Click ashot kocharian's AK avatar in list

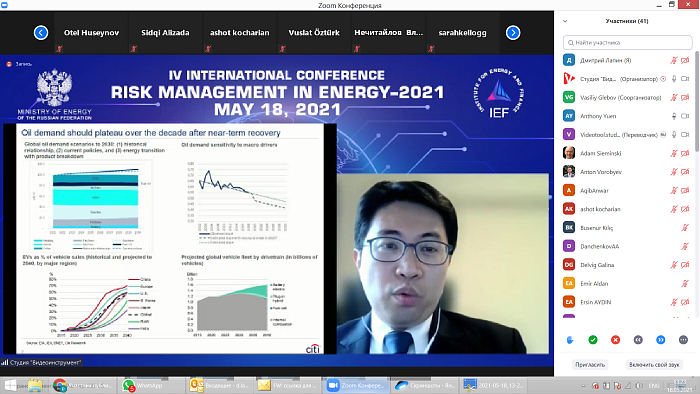coord(569,209)
